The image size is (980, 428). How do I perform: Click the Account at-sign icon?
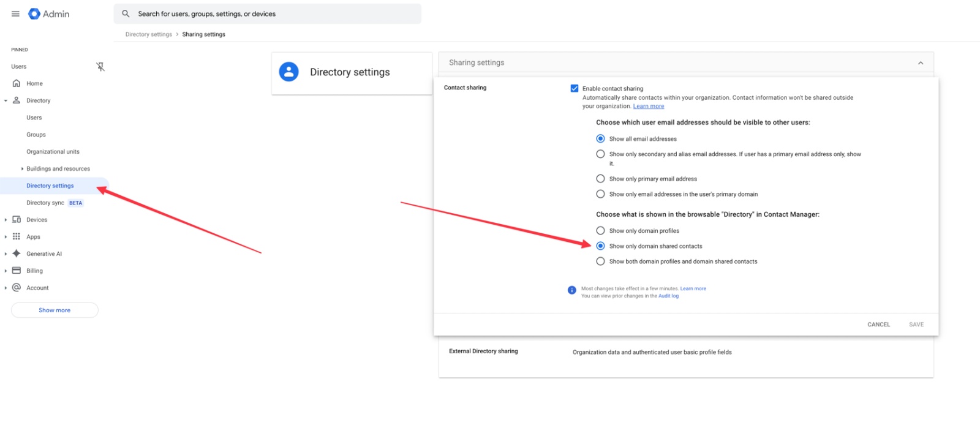click(x=17, y=287)
